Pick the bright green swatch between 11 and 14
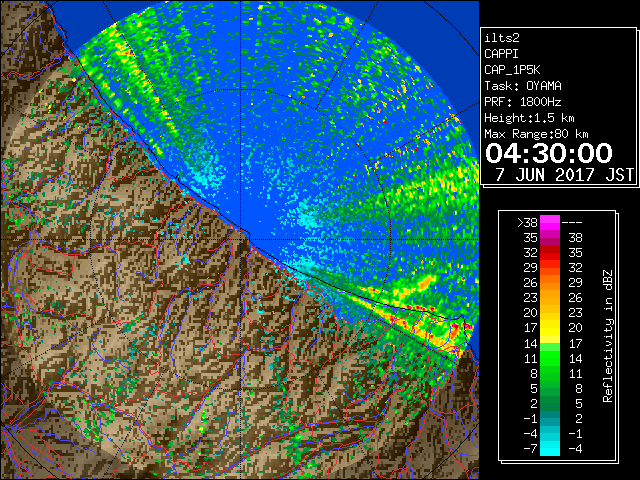Viewport: 640px width, 480px height. 550,358
